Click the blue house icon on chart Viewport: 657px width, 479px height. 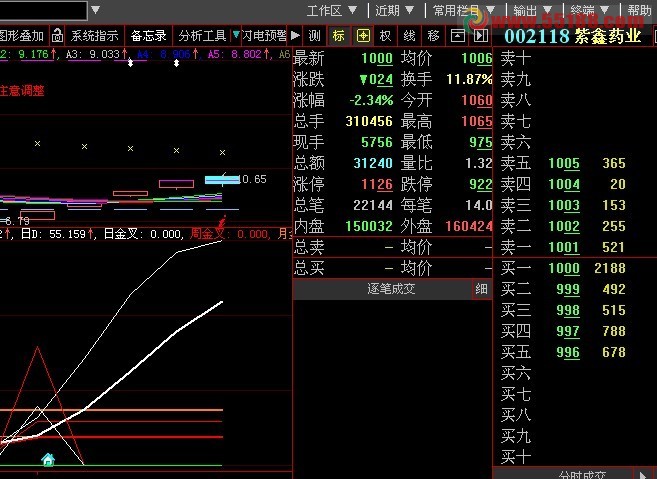[x=48, y=459]
